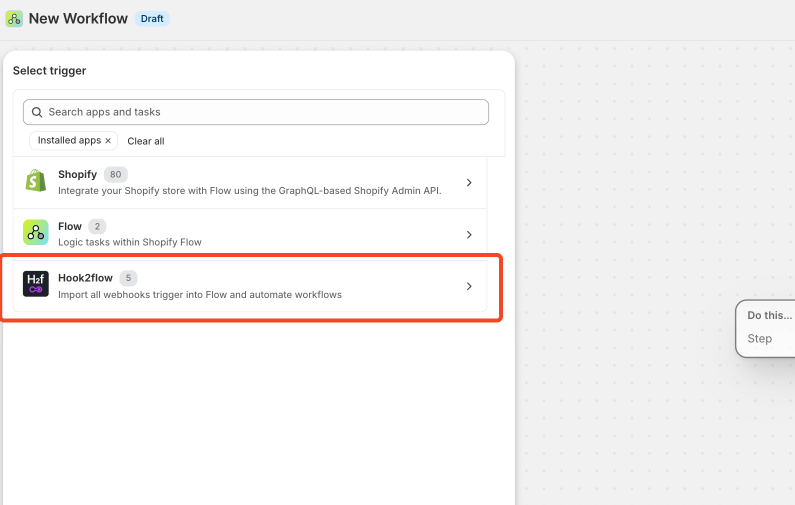The image size is (795, 505).
Task: Remove the Installed apps filter chip
Action: (108, 141)
